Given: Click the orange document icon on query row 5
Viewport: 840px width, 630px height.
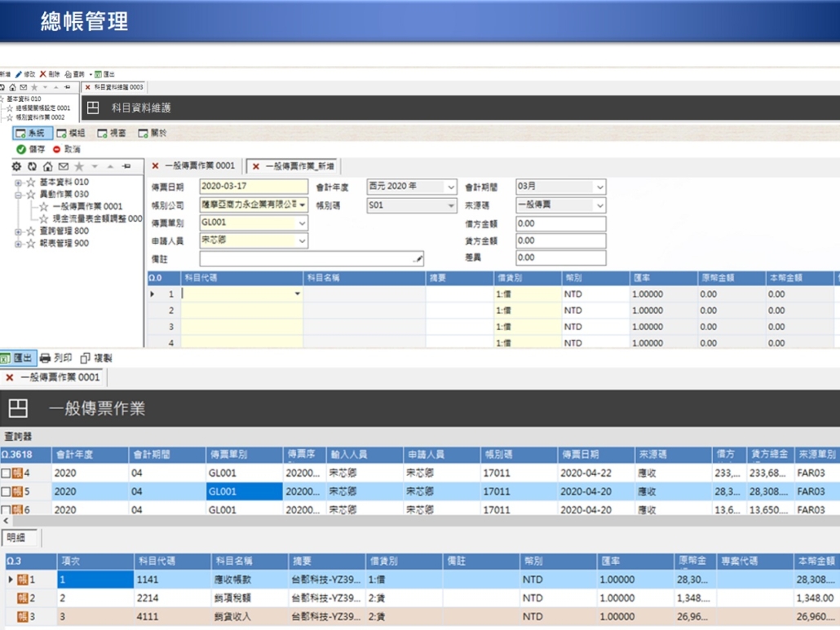Looking at the screenshot, I should 17,491.
